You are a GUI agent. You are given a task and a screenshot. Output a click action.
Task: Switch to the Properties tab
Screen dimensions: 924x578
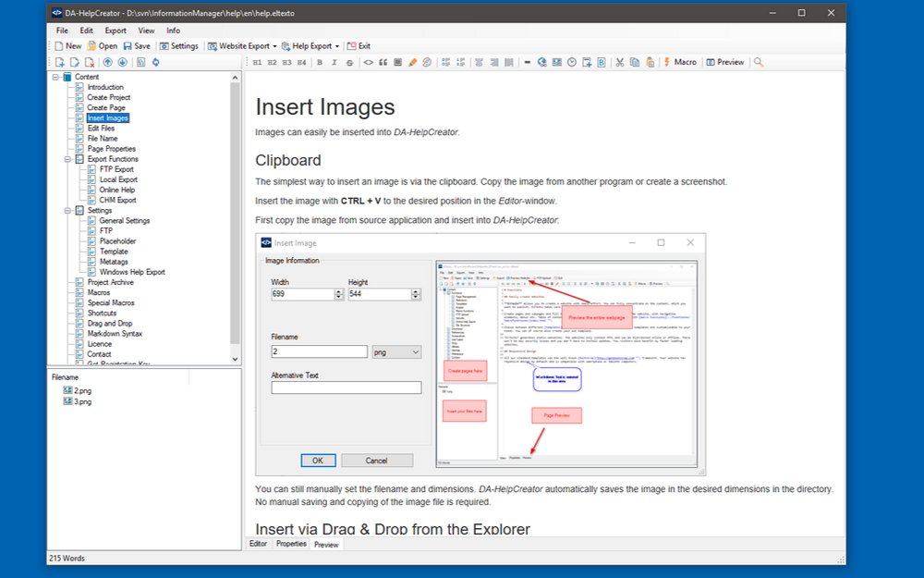[291, 544]
